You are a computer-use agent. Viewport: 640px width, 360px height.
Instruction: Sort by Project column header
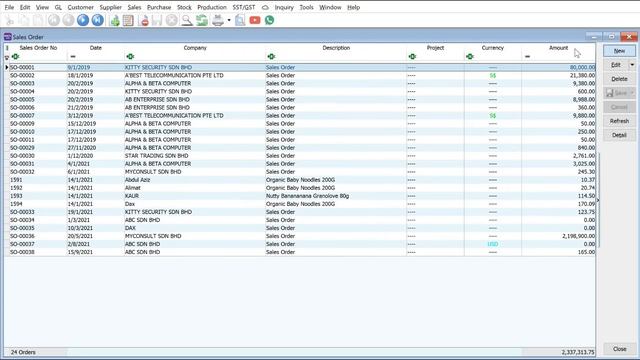(x=435, y=48)
